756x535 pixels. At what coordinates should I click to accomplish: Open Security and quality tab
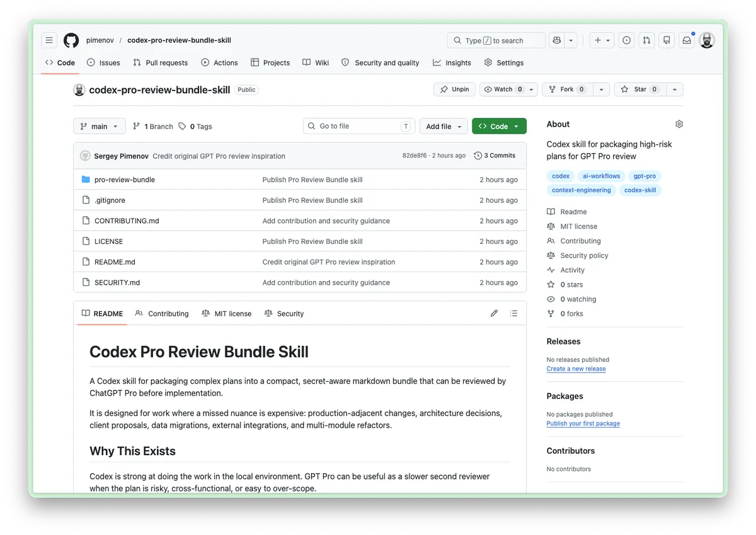coord(381,62)
